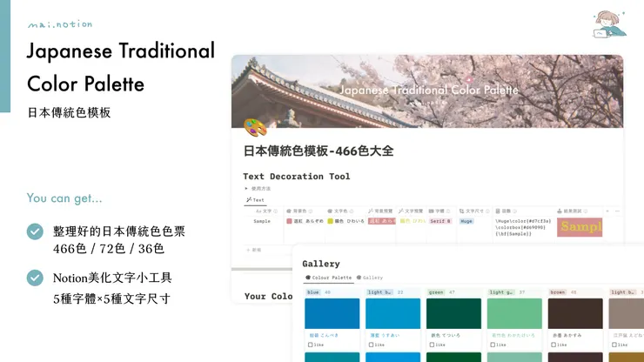
Task: Click the grey-brown 江戸鼠 color swatch
Action: [627, 313]
